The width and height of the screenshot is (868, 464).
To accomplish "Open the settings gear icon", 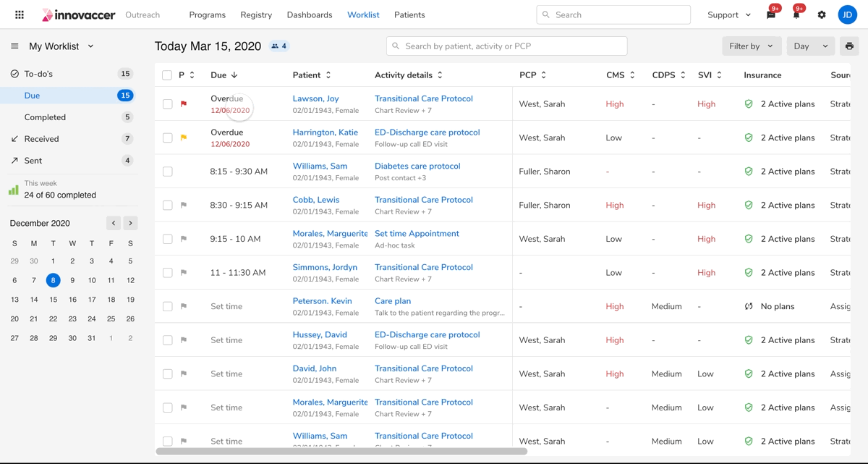I will [x=822, y=14].
